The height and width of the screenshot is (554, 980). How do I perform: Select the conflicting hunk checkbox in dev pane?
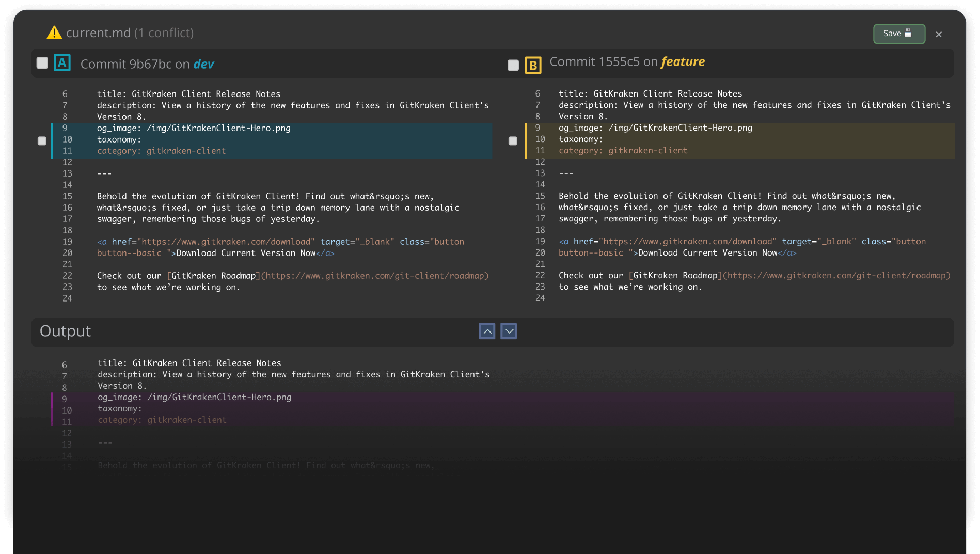click(x=42, y=141)
